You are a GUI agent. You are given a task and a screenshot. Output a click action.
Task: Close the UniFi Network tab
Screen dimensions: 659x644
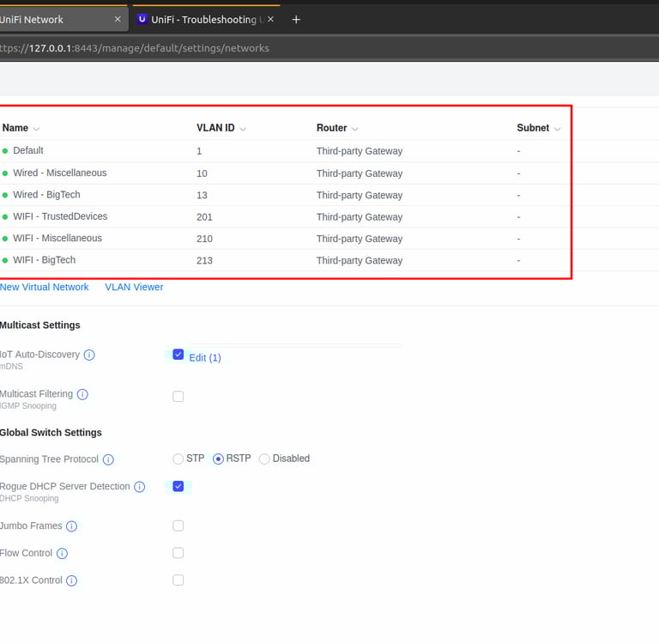pyautogui.click(x=118, y=19)
